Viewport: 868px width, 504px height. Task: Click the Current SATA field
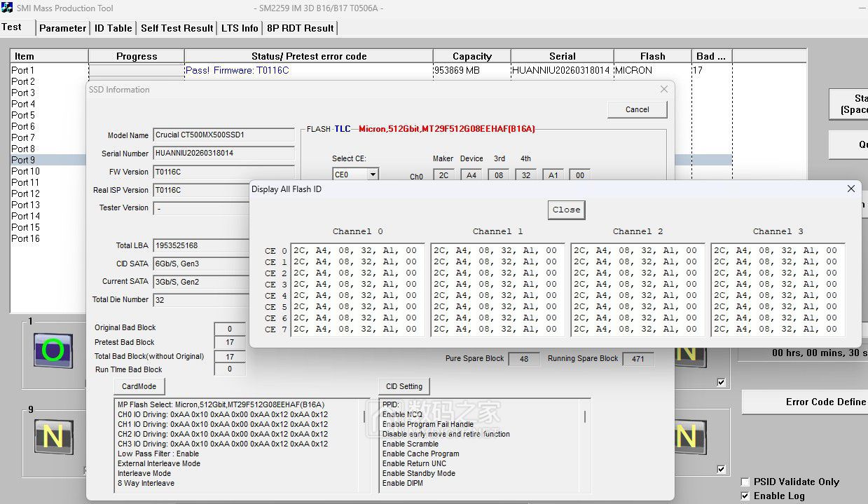[202, 282]
